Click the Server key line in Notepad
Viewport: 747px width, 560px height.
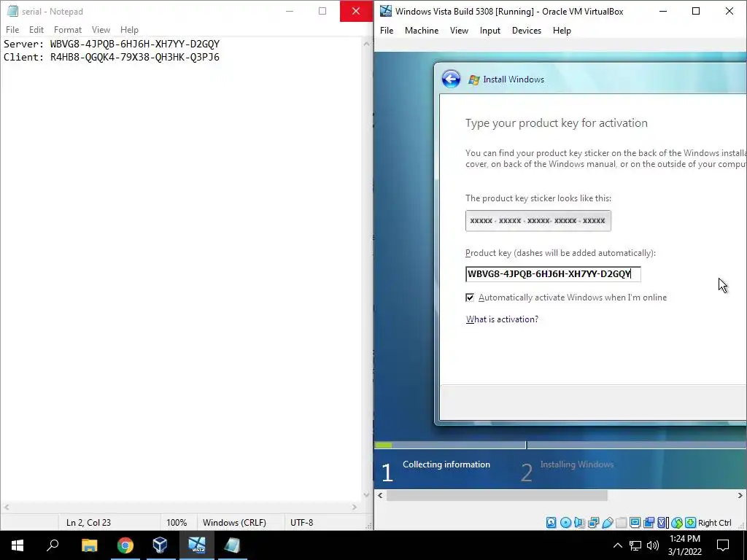[x=112, y=44]
